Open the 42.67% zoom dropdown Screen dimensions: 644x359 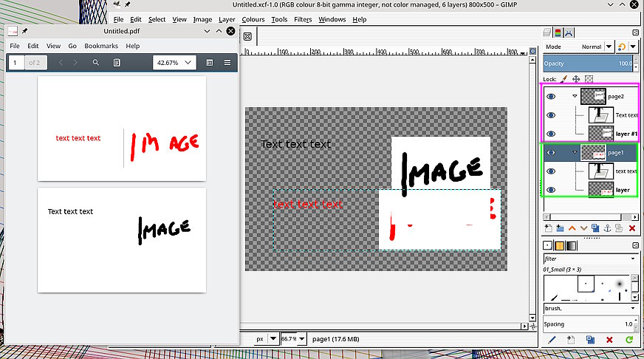coord(174,63)
